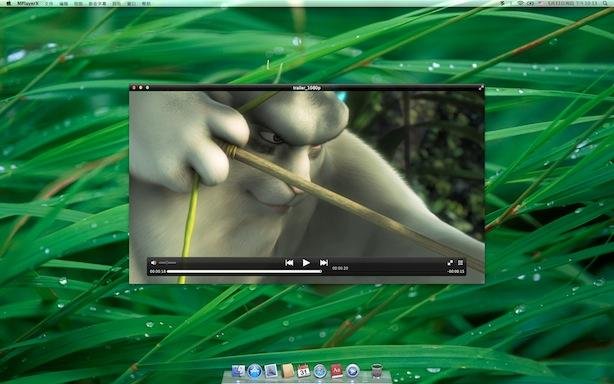The width and height of the screenshot is (614, 384).
Task: Skip to next track button
Action: (x=323, y=263)
